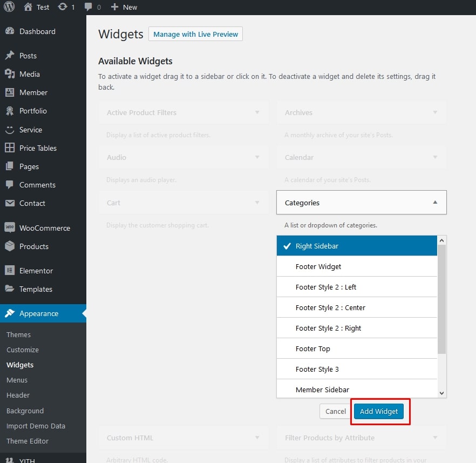The image size is (476, 463).
Task: Select the checked Right Sidebar option
Action: pyautogui.click(x=357, y=246)
